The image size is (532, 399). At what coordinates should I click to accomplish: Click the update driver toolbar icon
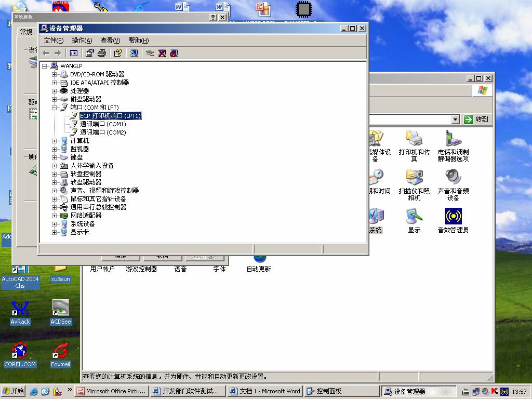point(150,54)
